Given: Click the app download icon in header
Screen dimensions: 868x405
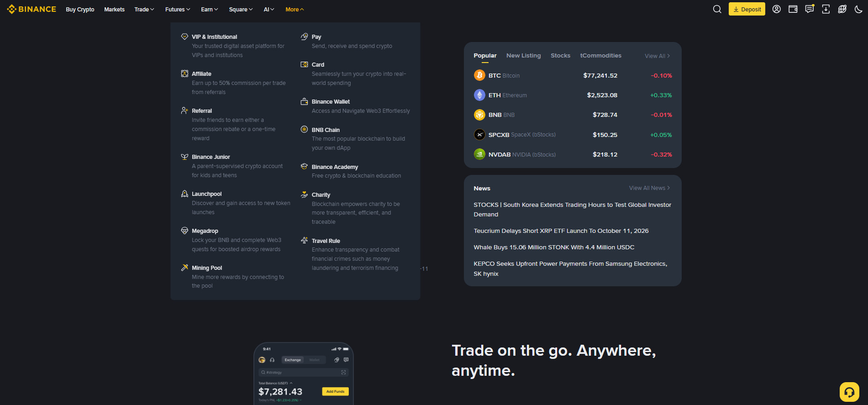Looking at the screenshot, I should (826, 9).
